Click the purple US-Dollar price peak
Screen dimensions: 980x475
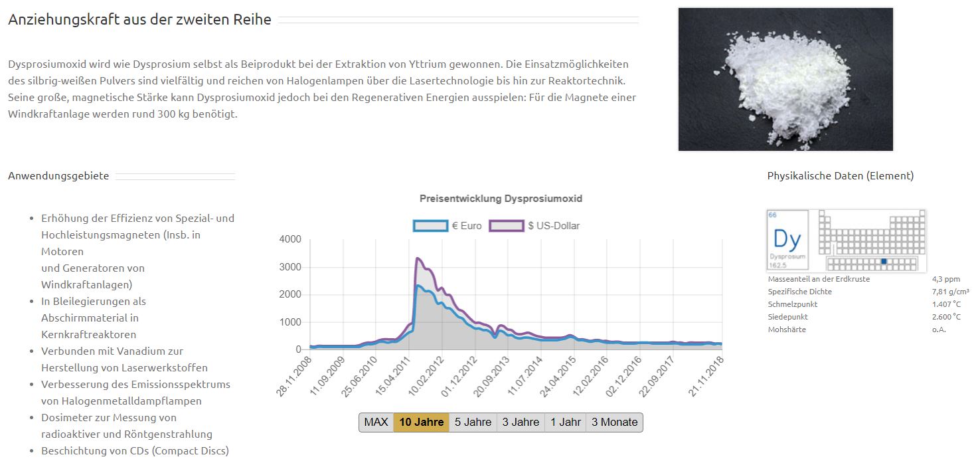click(x=417, y=258)
